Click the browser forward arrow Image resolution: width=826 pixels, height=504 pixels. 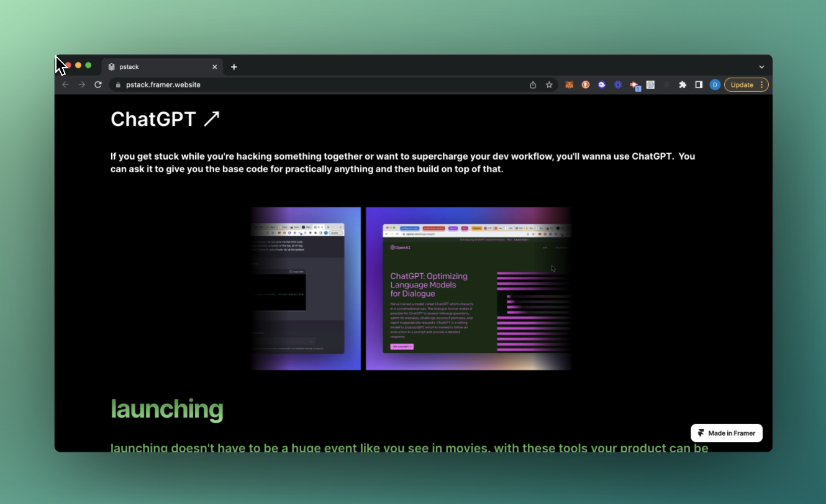81,84
